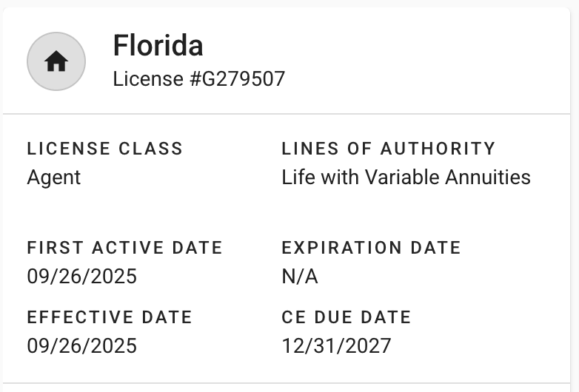
Task: Click the Lines of Authority label
Action: [388, 148]
